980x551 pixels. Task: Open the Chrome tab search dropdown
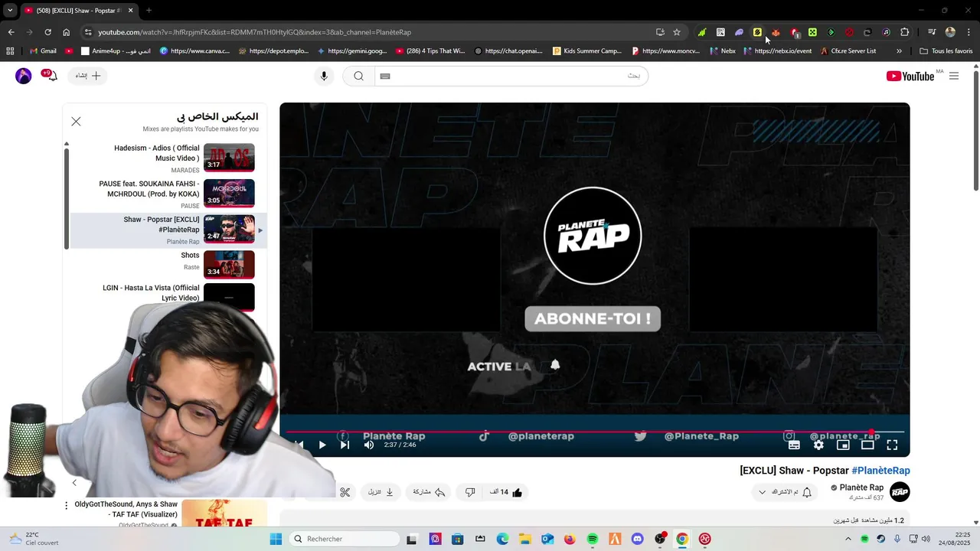(x=10, y=11)
